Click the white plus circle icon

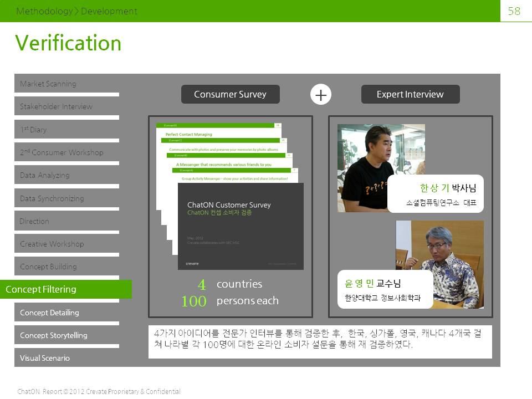(321, 95)
